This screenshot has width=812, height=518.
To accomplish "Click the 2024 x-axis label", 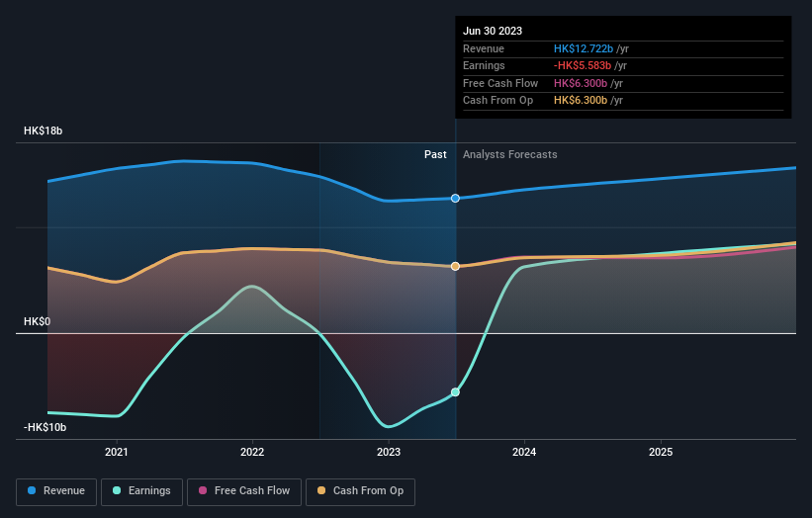I will click(x=524, y=452).
